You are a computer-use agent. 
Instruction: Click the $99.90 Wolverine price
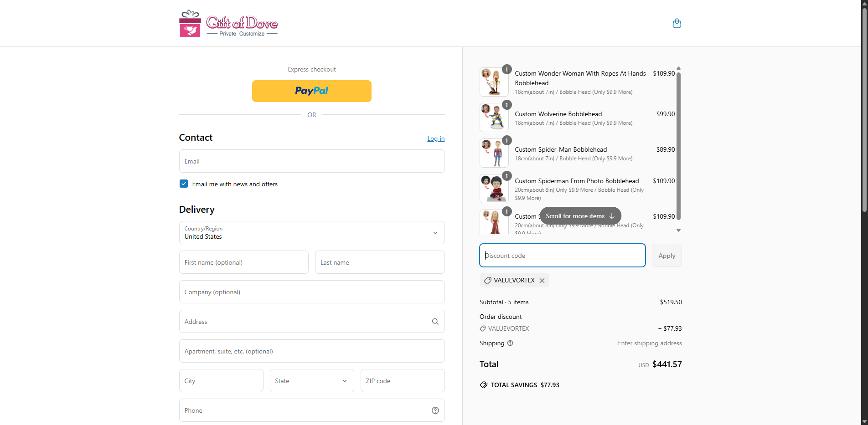coord(666,114)
